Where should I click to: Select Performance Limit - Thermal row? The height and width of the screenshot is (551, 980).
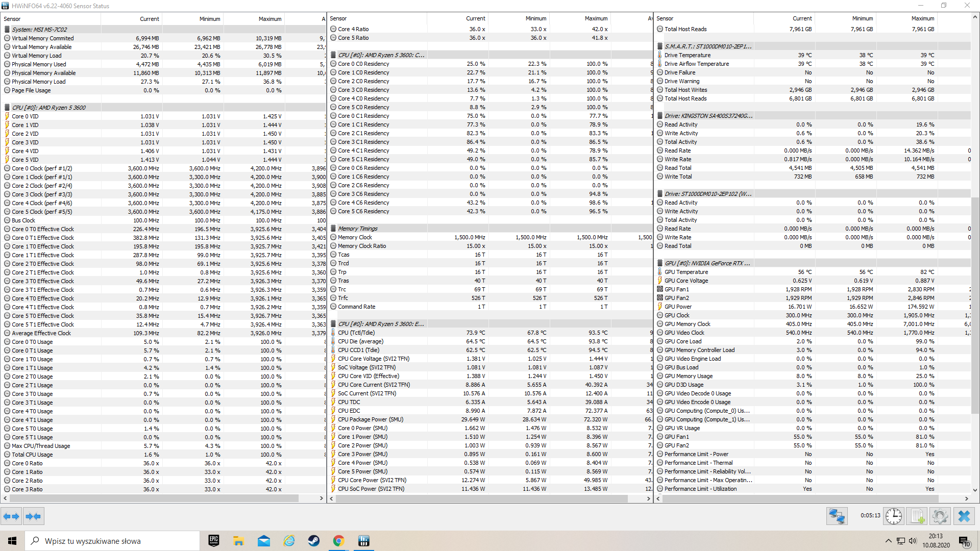click(x=814, y=463)
